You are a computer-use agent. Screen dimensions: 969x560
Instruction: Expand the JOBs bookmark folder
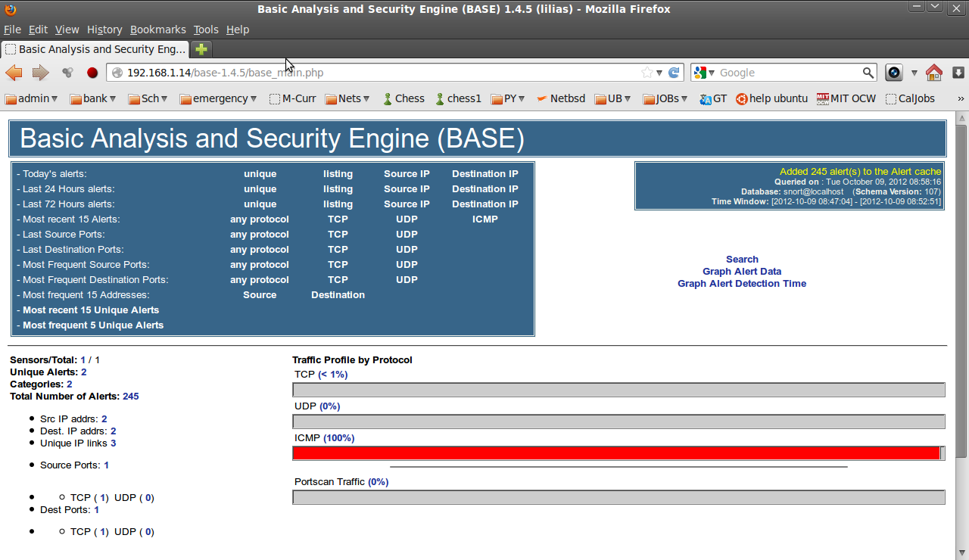(665, 98)
